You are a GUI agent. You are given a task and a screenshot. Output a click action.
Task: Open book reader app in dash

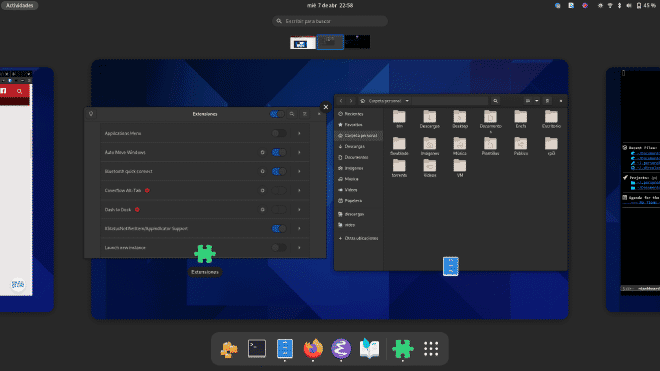coord(369,349)
